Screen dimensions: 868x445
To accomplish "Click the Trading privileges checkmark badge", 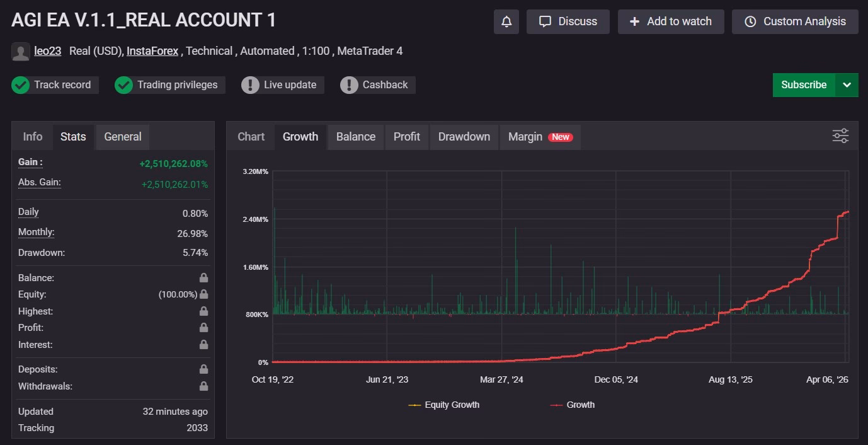I will pyautogui.click(x=123, y=85).
